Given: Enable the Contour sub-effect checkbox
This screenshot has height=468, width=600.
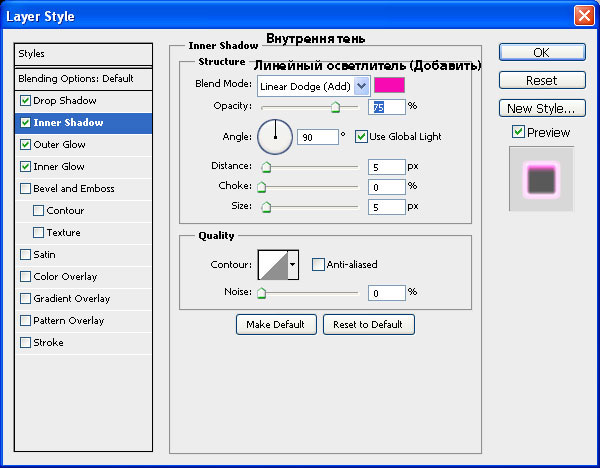Looking at the screenshot, I should point(38,210).
